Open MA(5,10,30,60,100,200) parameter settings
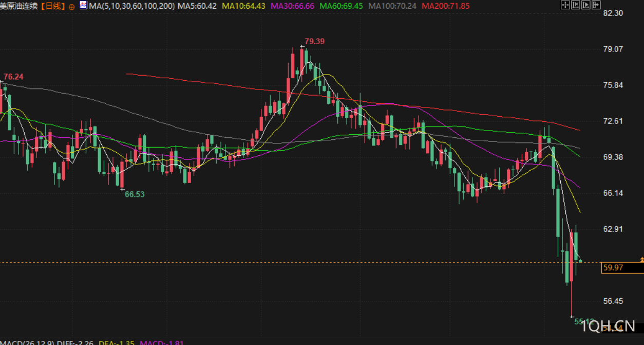 (x=131, y=6)
